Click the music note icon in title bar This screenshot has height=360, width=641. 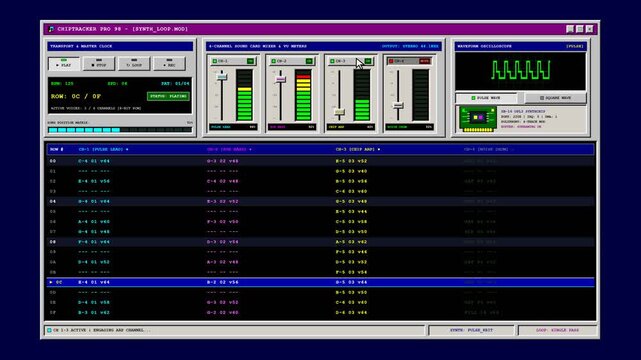tap(51, 29)
